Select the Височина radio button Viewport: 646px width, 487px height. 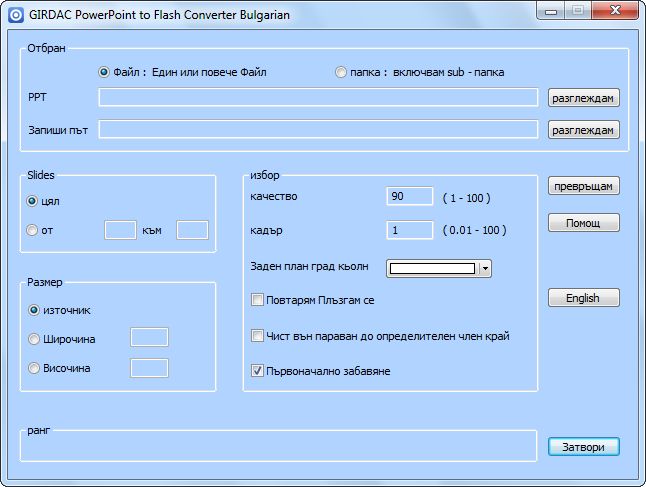34,368
